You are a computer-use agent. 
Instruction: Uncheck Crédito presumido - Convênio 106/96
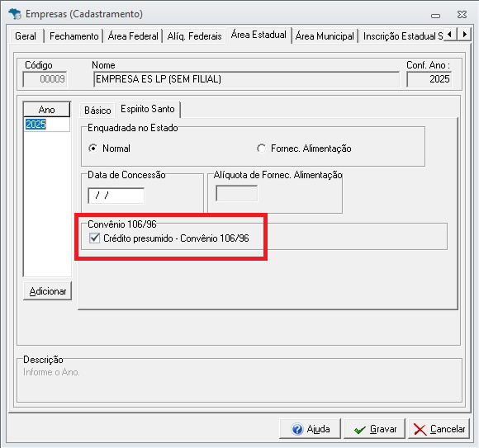tap(94, 238)
